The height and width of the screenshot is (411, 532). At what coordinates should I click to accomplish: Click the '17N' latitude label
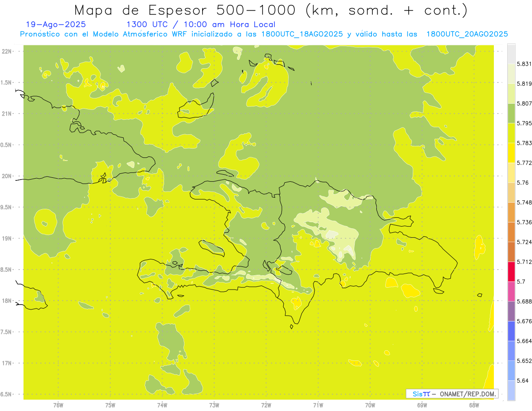click(8, 363)
